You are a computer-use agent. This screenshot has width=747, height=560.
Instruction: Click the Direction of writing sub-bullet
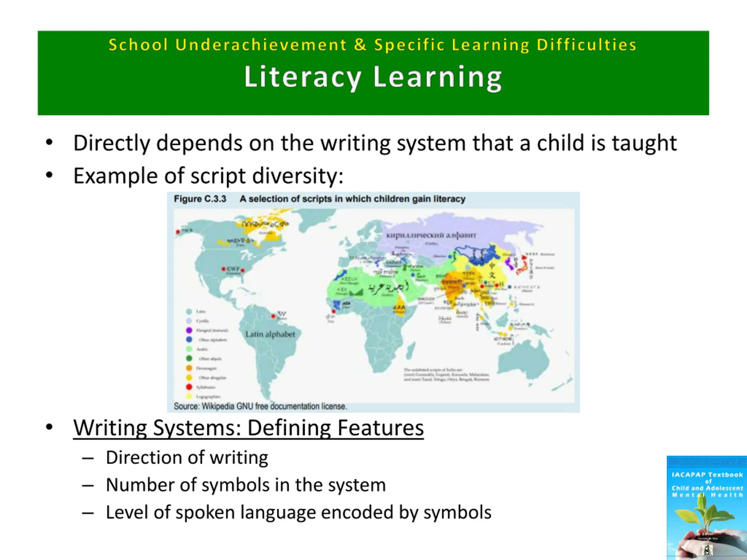(187, 458)
